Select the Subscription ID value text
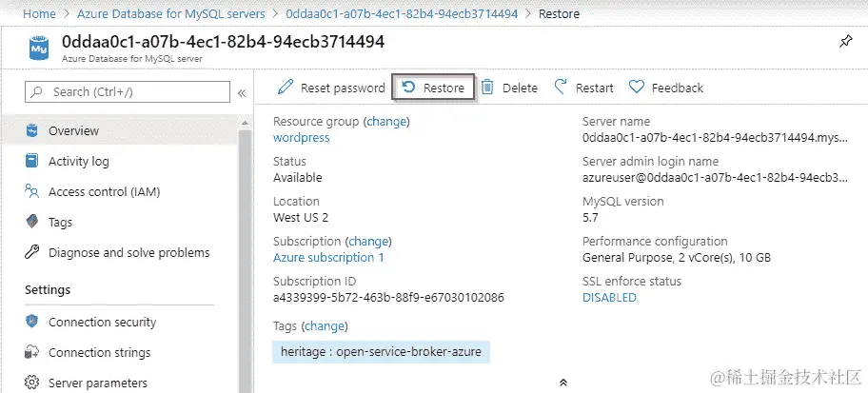Screen dimensions: 868x393 388,297
